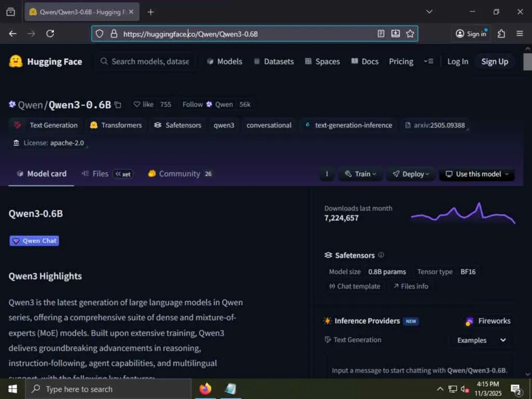The image size is (532, 399).
Task: Switch to the Files tab
Action: click(x=107, y=174)
